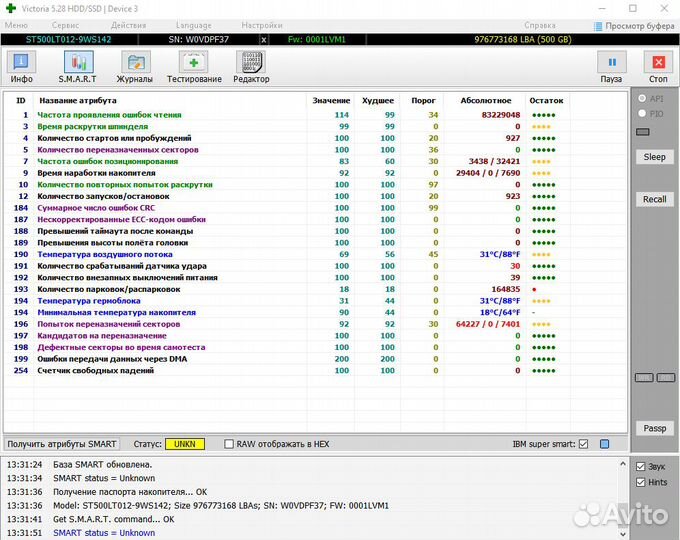680x540 pixels.
Task: Toggle the IBM super smart checkbox
Action: pos(583,444)
